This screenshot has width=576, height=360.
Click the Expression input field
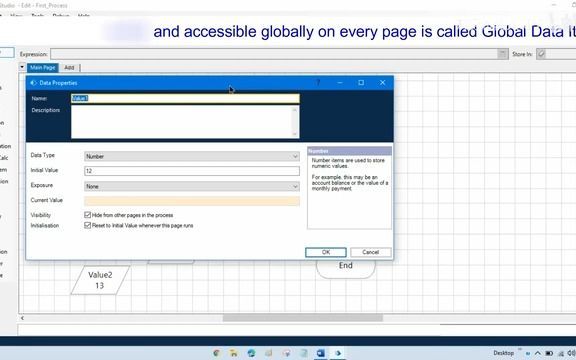coord(274,54)
